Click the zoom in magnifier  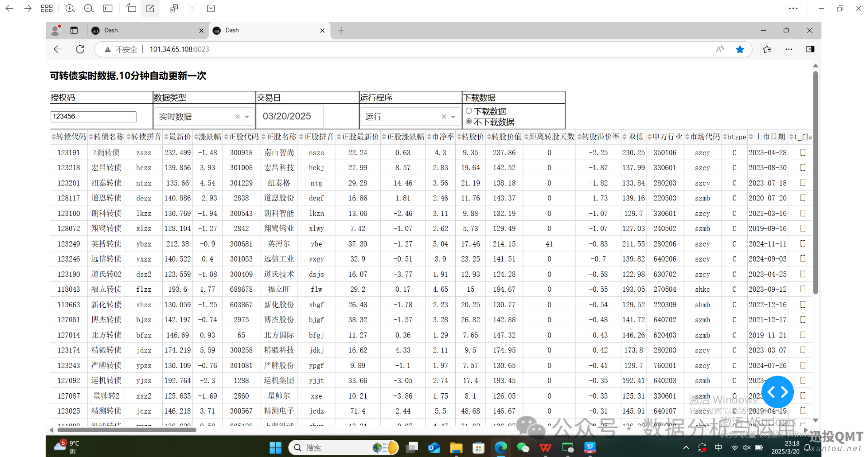click(70, 8)
